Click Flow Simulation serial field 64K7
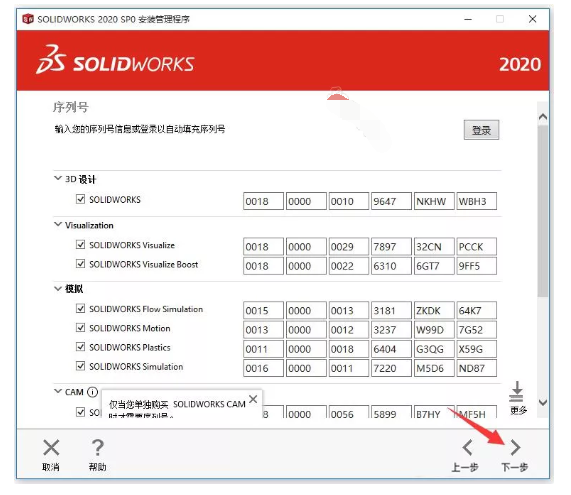 [x=476, y=310]
